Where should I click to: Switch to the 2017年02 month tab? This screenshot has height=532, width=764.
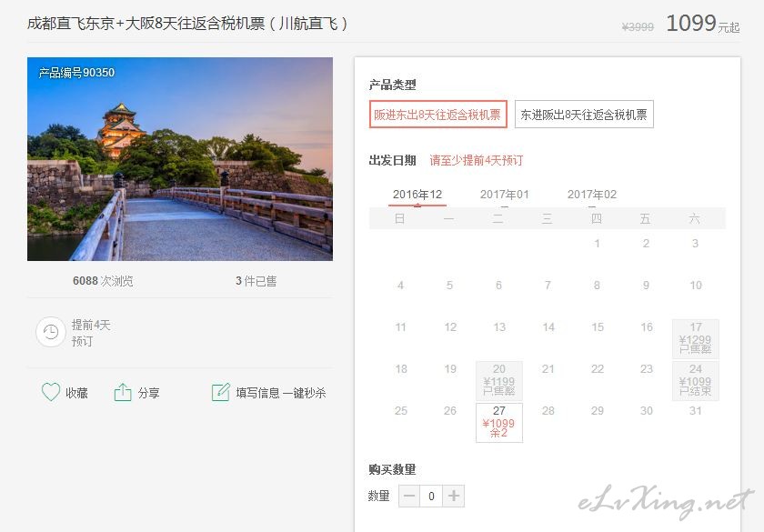click(591, 195)
